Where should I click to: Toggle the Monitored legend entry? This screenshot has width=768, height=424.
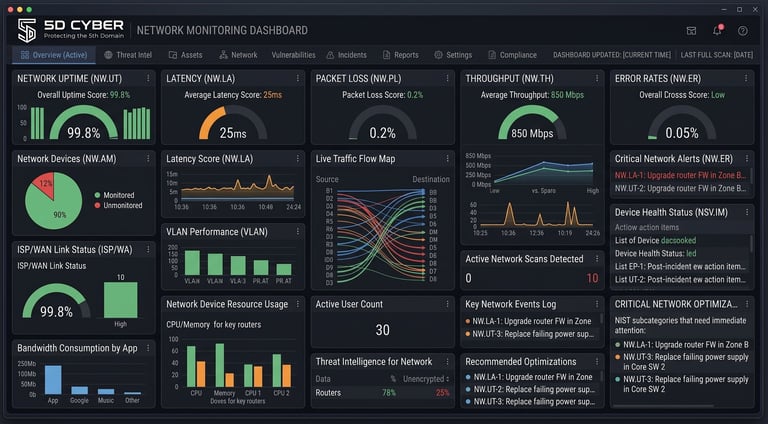click(114, 195)
